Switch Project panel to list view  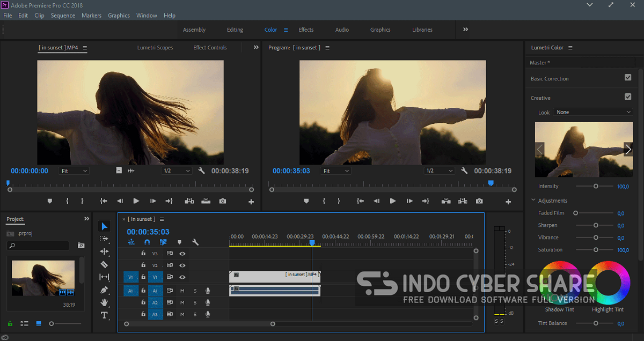[x=24, y=324]
